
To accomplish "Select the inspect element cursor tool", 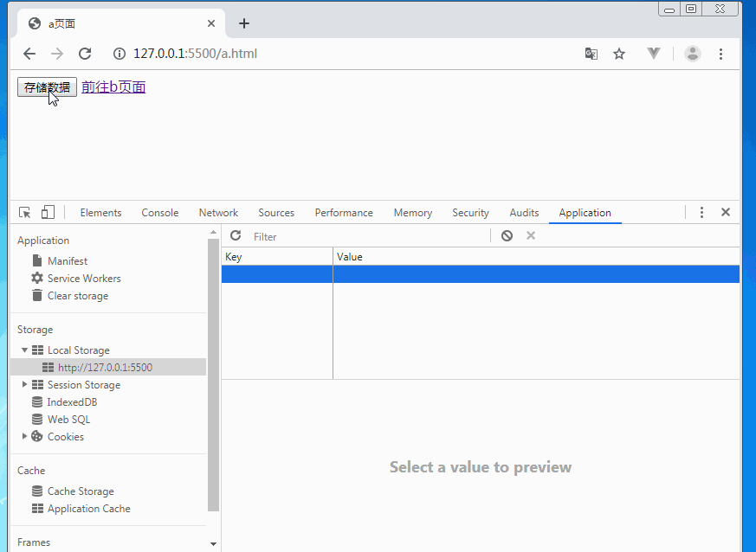I will 24,212.
